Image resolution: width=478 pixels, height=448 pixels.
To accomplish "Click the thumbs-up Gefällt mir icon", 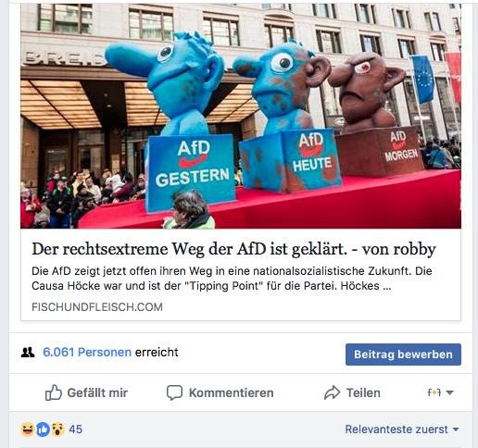I will pyautogui.click(x=54, y=392).
